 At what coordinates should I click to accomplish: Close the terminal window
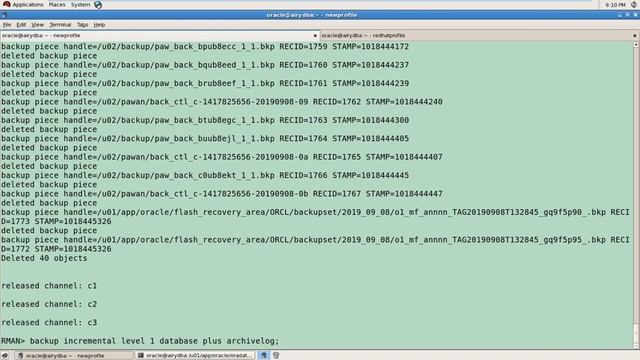tap(635, 15)
